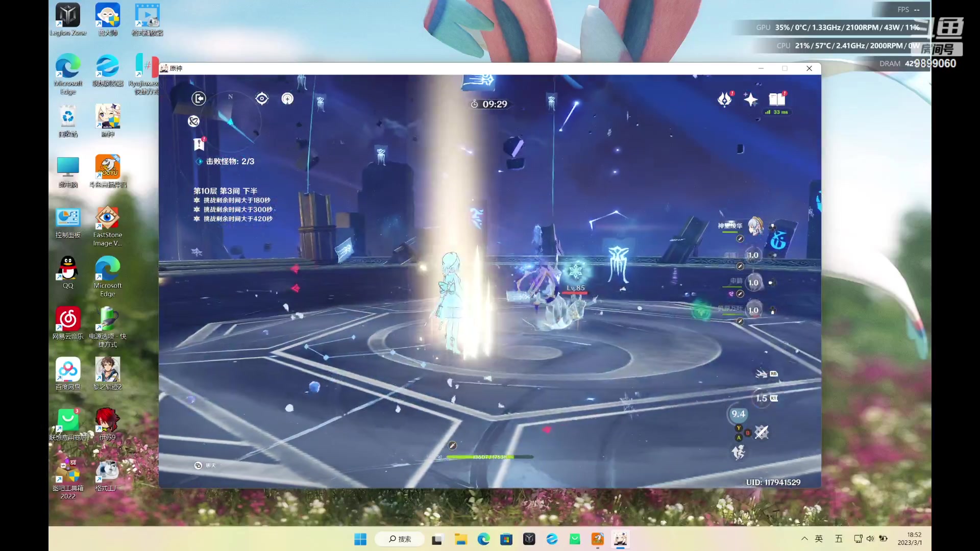Click the RB aiming icon
The image size is (980, 551).
pos(762,374)
